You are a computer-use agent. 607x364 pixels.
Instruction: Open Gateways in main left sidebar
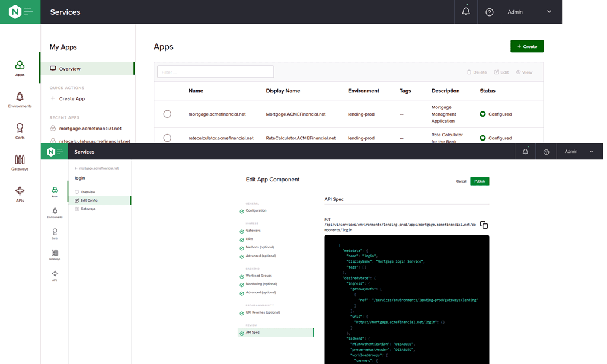[20, 162]
